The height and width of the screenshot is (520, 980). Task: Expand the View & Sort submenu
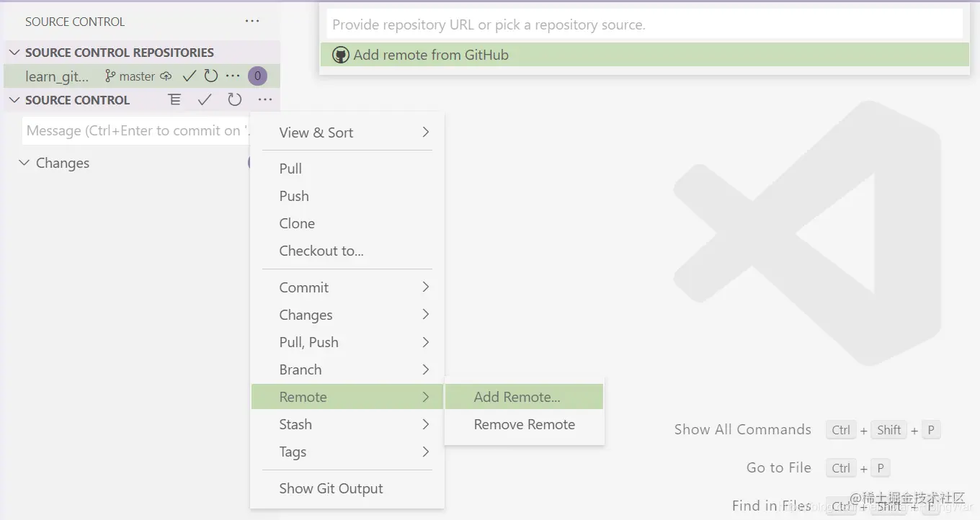pos(347,133)
